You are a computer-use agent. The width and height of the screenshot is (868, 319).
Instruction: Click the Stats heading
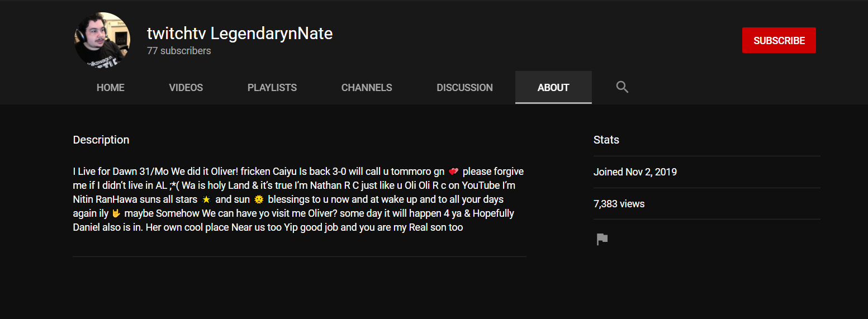606,140
